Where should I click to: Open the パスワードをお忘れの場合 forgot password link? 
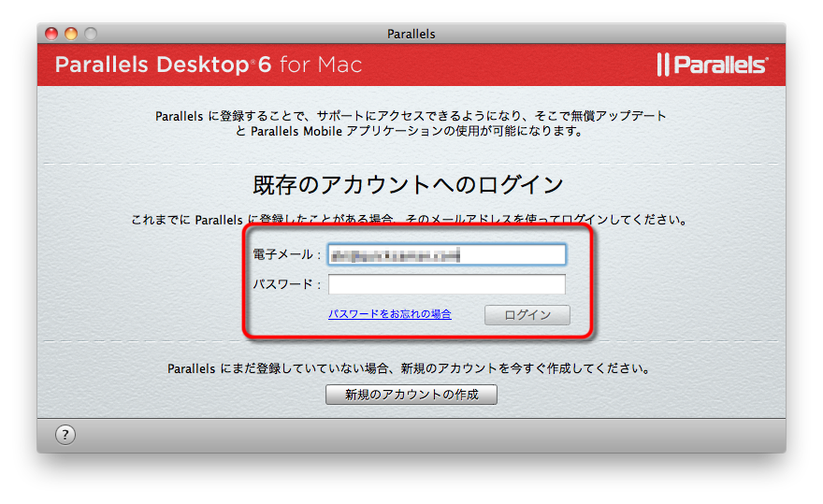[389, 314]
